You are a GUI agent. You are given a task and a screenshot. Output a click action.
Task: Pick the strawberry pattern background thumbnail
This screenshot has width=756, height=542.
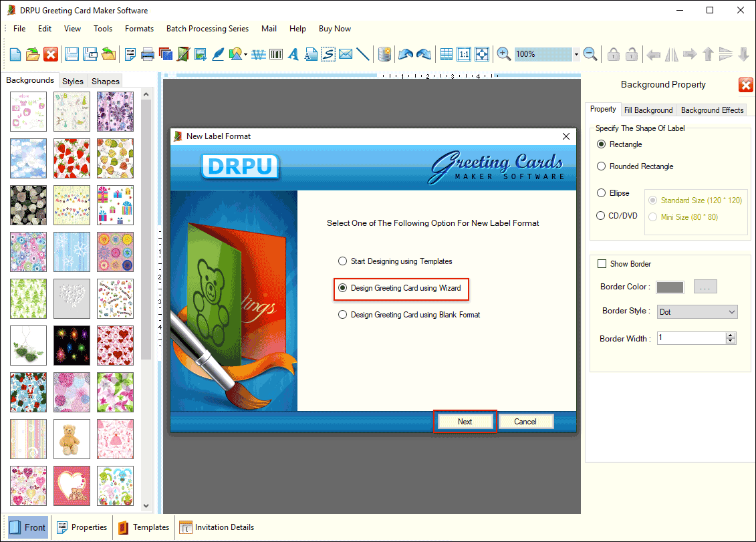pyautogui.click(x=72, y=158)
